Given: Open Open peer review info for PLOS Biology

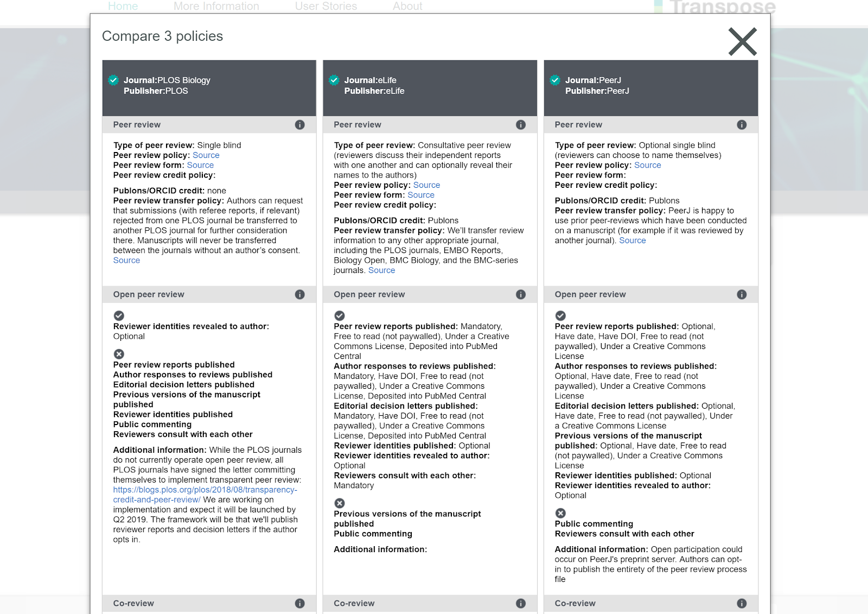Looking at the screenshot, I should [299, 294].
